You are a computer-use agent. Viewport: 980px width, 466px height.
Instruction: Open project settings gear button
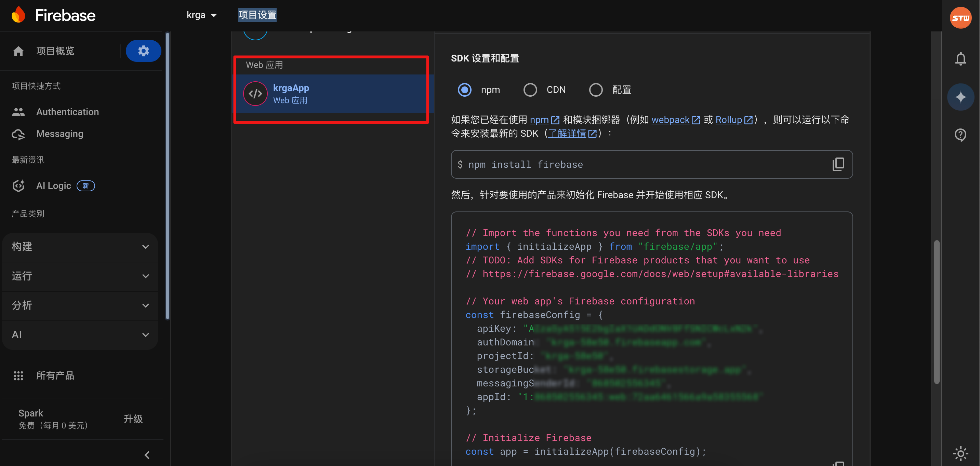pyautogui.click(x=143, y=51)
